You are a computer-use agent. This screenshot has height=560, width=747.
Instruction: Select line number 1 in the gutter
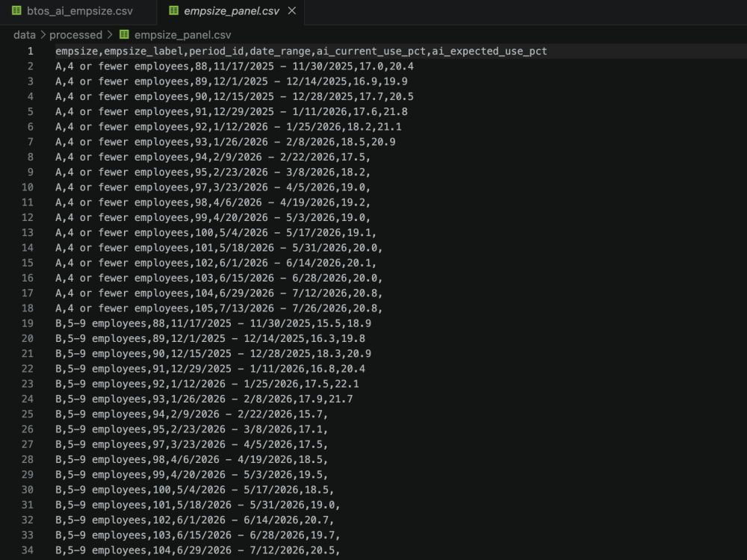pos(30,51)
